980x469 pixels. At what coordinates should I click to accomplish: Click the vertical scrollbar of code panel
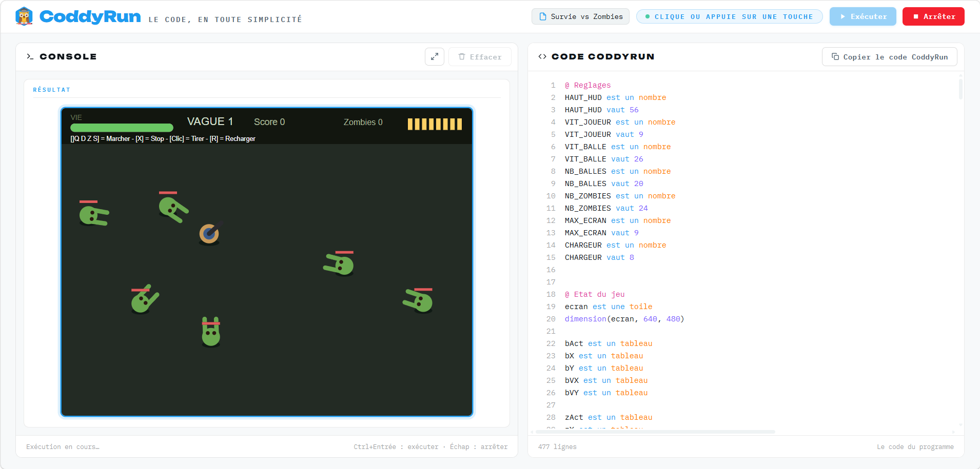(961, 87)
